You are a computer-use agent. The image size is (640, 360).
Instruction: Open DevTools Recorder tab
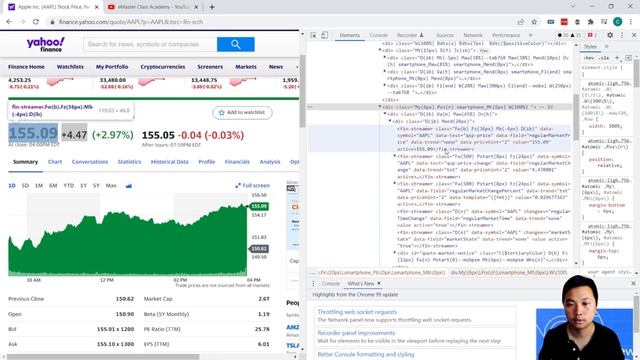pos(410,35)
